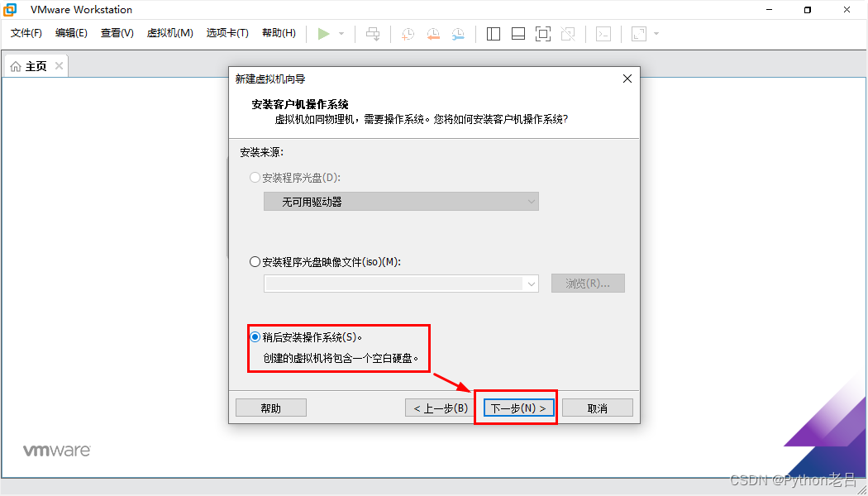
Task: Click the green Power On play icon
Action: coord(324,34)
